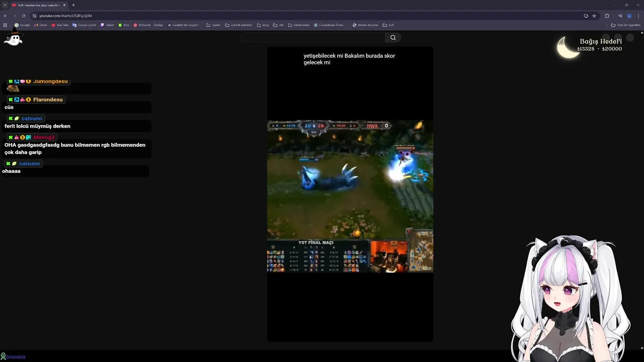Viewport: 644px width, 362px height.
Task: Expand the izlenecekler bookmark folder
Action: [x=299, y=25]
